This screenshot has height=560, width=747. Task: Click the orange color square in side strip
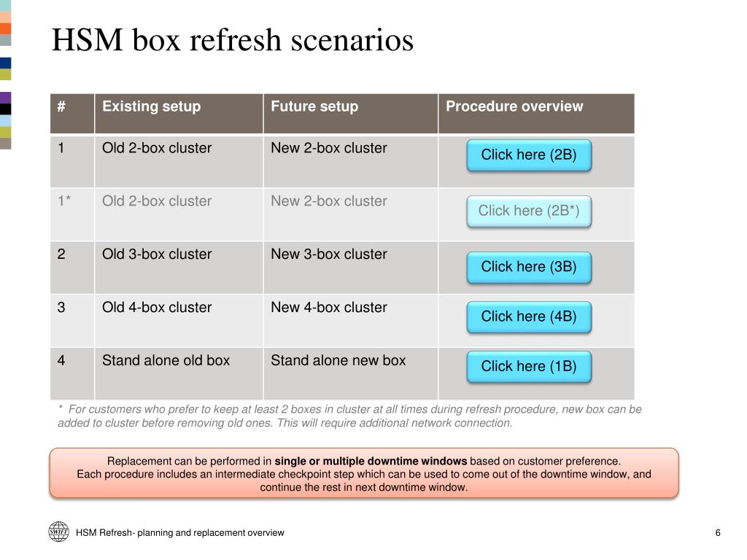tap(5, 28)
